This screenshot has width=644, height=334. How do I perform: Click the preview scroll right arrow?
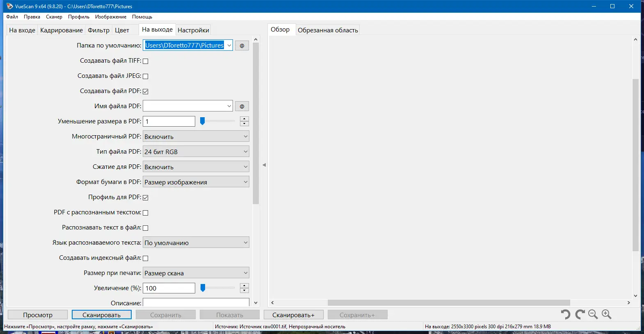pos(628,302)
